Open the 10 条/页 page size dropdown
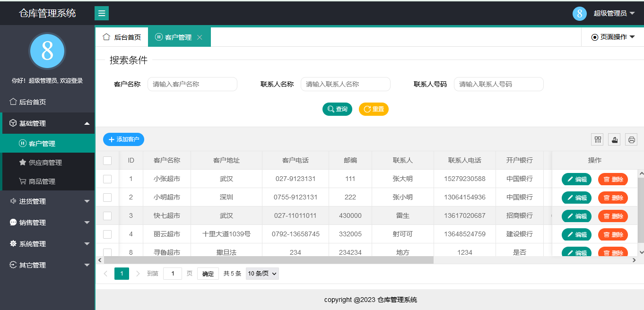This screenshot has width=644, height=310. (262, 273)
